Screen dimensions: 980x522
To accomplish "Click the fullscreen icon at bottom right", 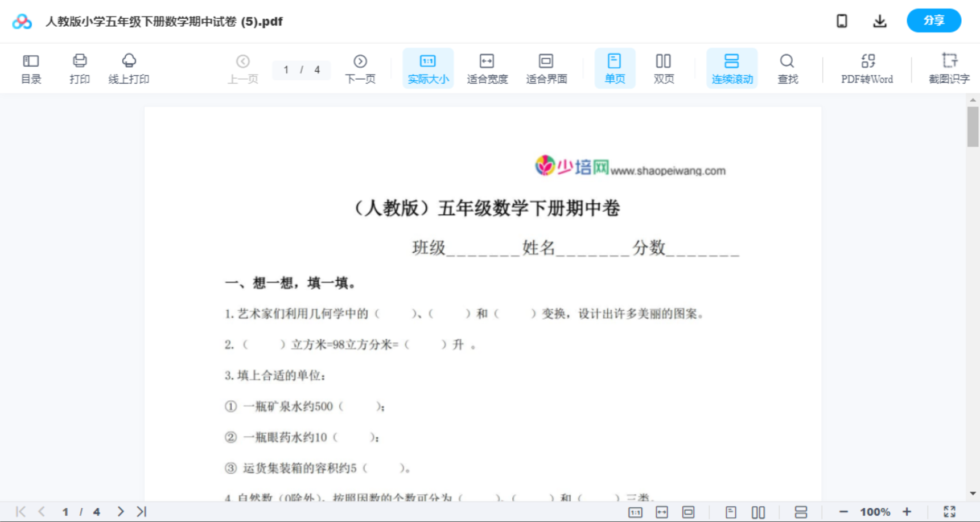I will tap(950, 511).
